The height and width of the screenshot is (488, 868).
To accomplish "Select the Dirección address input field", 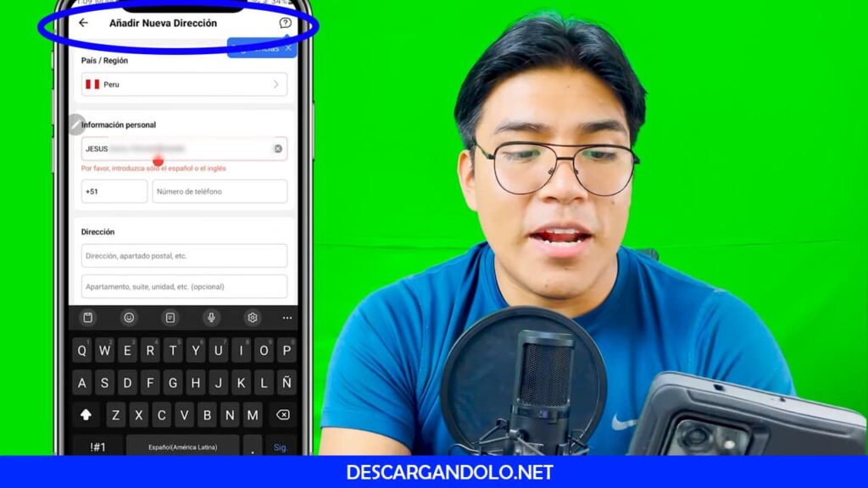I will tap(184, 255).
